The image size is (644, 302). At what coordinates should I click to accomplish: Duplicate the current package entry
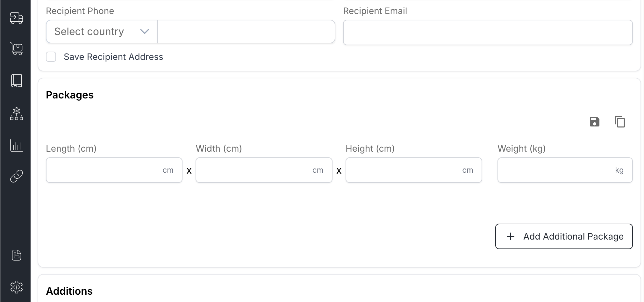[620, 122]
